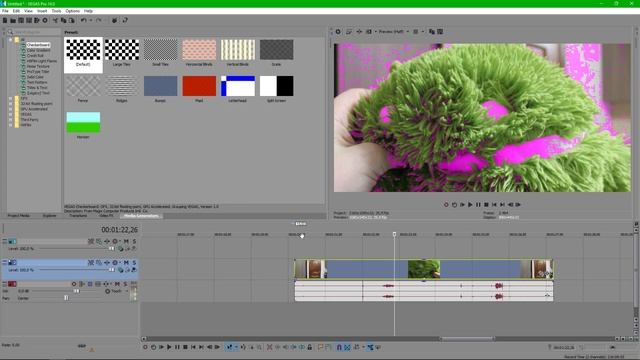Solo the selected second video track
Viewport: 640px width, 360px height.
(x=134, y=262)
